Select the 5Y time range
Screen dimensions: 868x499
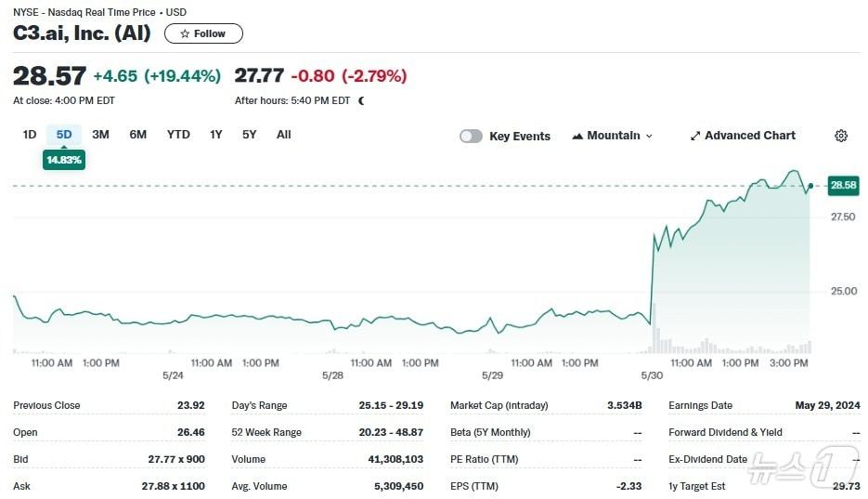pyautogui.click(x=250, y=135)
